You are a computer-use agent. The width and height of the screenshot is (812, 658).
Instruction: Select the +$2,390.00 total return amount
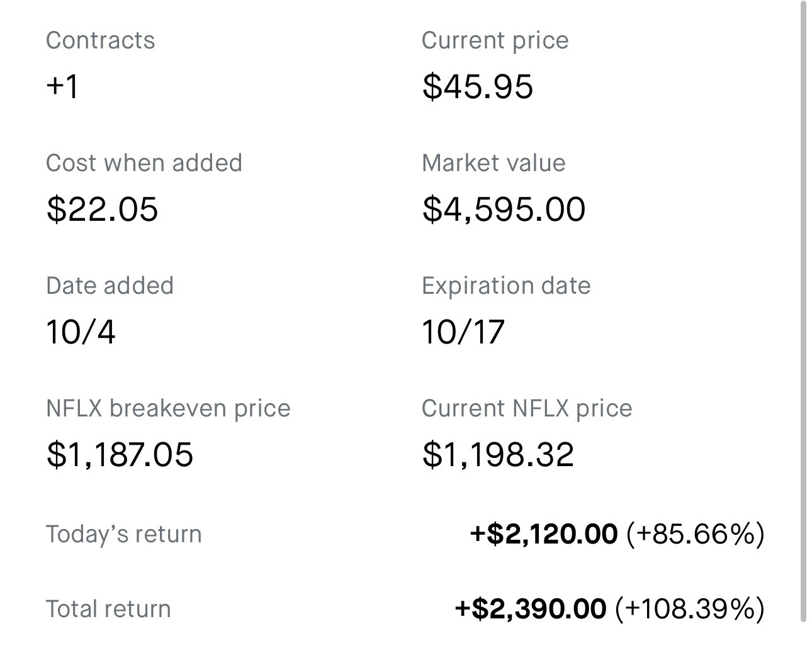530,608
